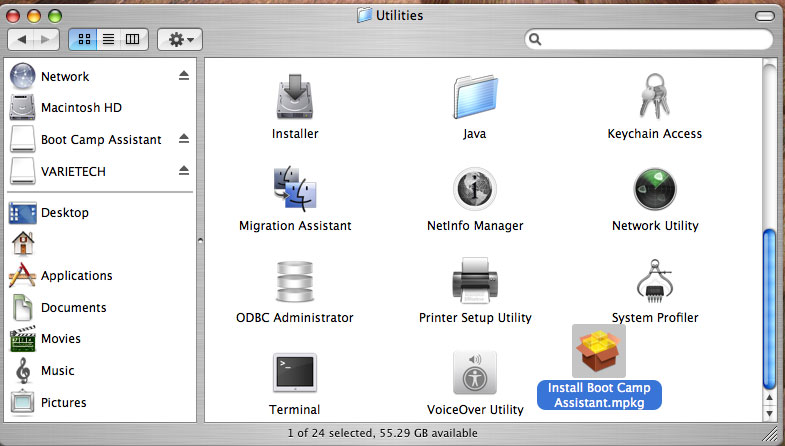Click the Utilities title folder icon
Image resolution: width=785 pixels, height=446 pixels.
364,15
